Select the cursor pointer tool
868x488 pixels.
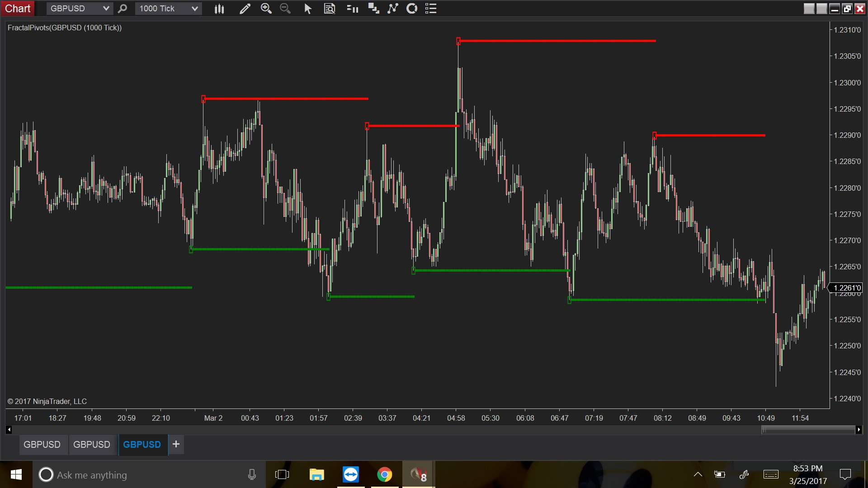click(x=308, y=9)
